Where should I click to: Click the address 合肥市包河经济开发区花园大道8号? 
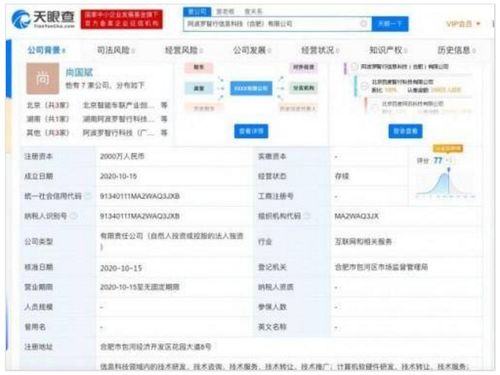tap(156, 347)
